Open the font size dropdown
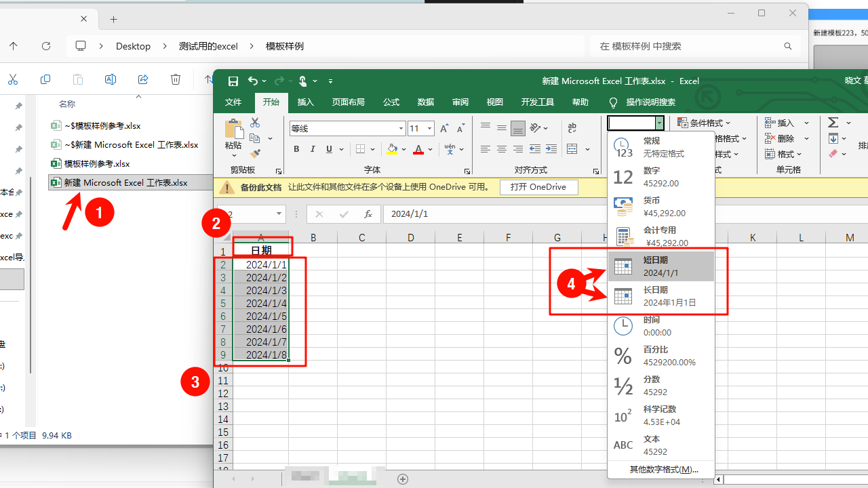This screenshot has height=488, width=868. click(429, 128)
